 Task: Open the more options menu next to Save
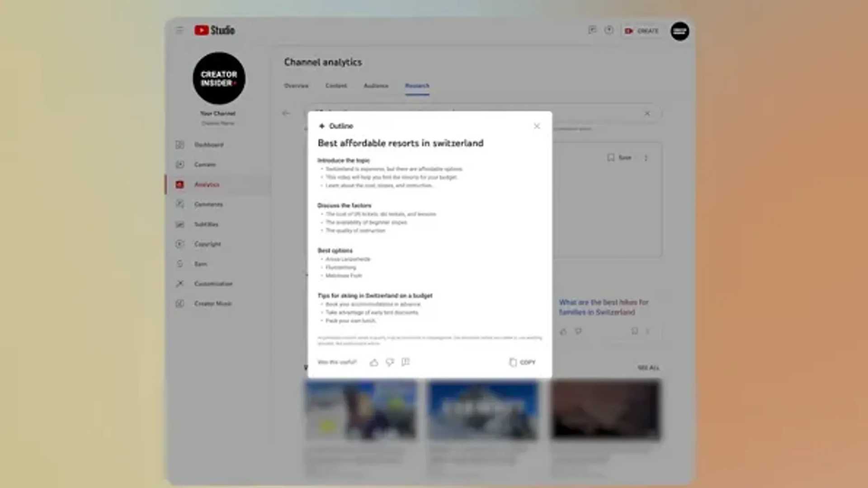point(646,158)
